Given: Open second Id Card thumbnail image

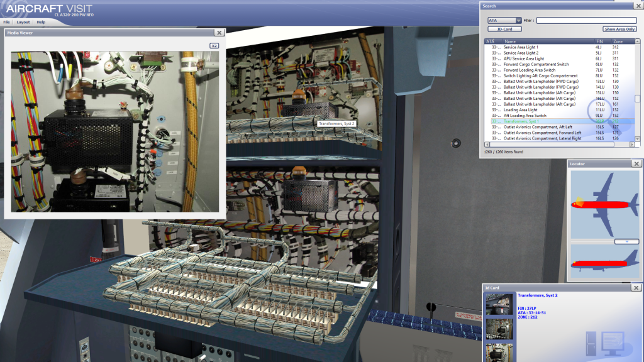Looking at the screenshot, I should pyautogui.click(x=499, y=329).
